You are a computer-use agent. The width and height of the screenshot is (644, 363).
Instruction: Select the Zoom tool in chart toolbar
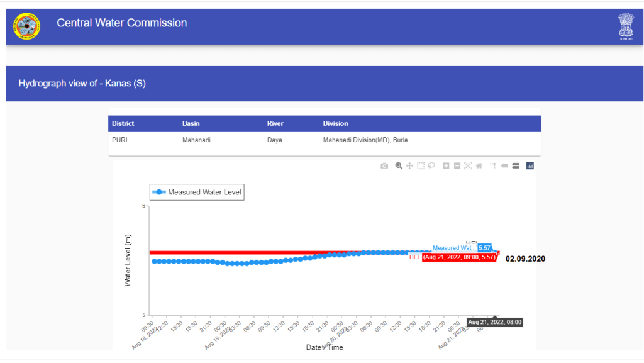[x=399, y=166]
